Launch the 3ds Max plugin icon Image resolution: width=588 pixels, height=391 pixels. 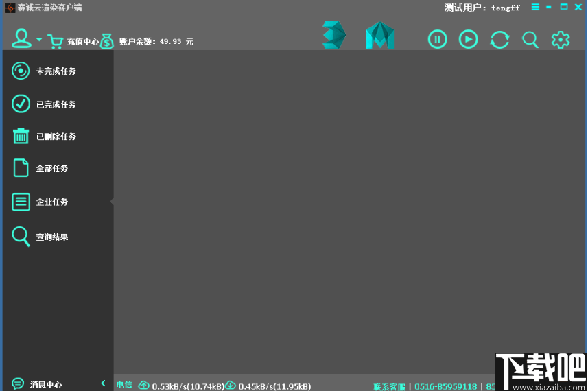click(x=333, y=35)
